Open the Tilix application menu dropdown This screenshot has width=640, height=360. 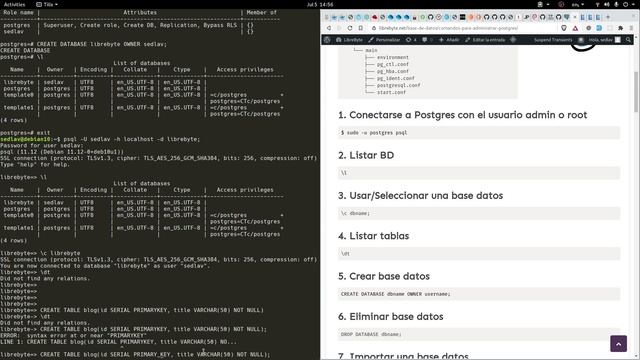[x=47, y=4]
